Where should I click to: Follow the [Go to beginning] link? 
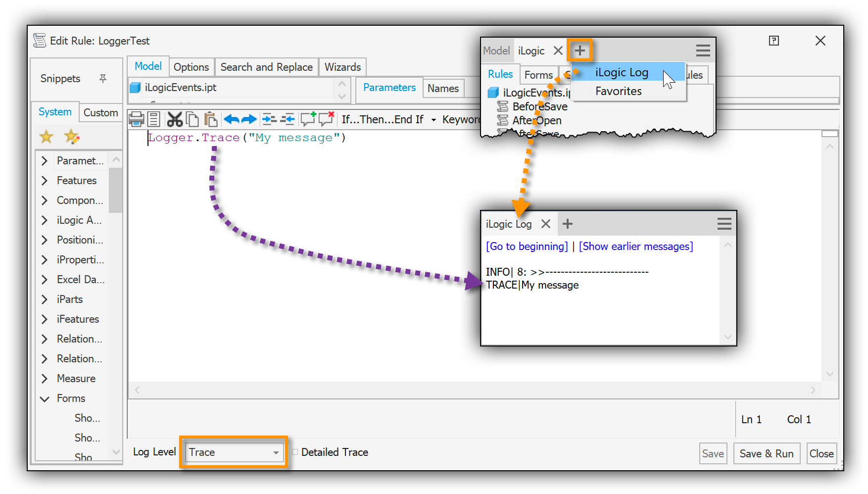pyautogui.click(x=527, y=247)
